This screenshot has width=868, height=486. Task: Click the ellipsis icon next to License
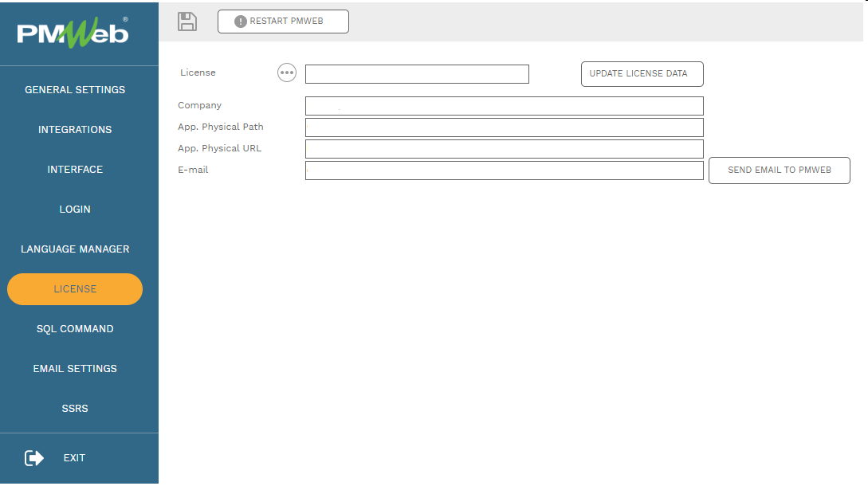coord(287,73)
